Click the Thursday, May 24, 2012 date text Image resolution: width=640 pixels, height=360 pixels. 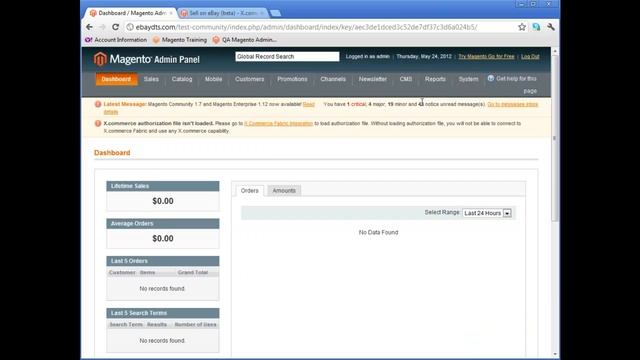point(424,56)
